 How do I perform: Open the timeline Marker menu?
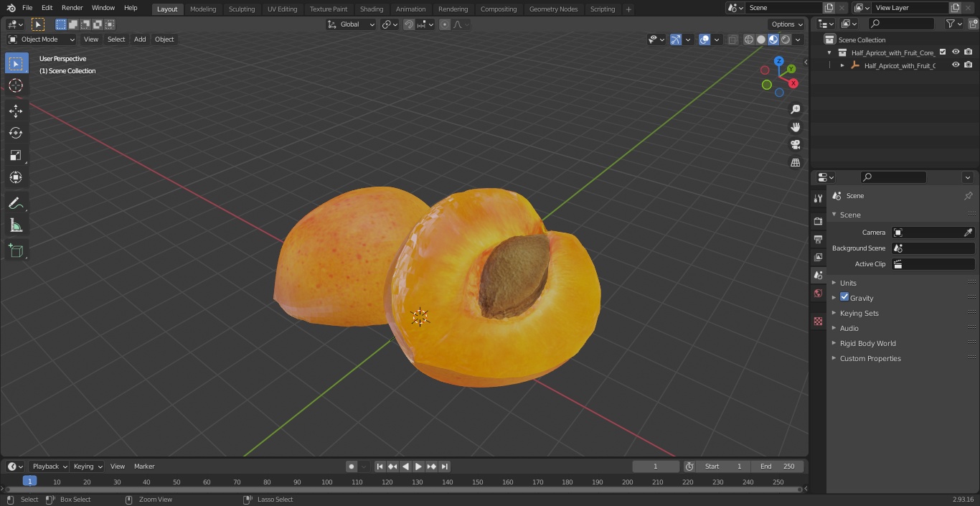point(144,467)
